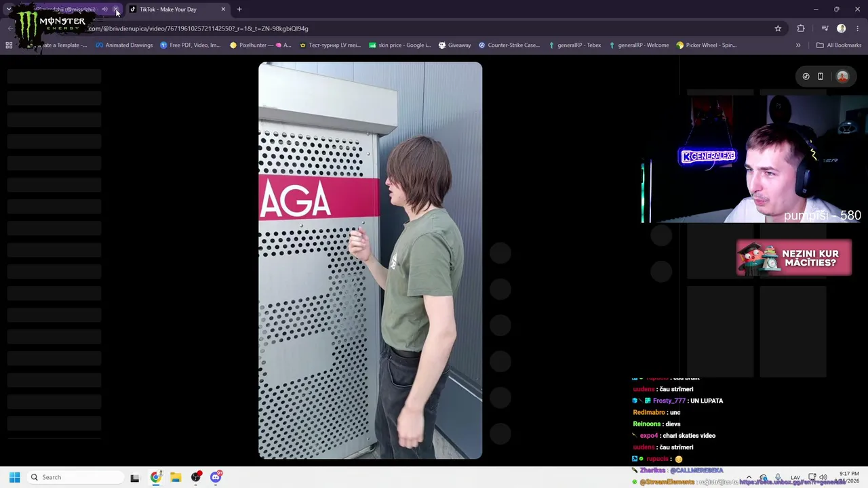This screenshot has width=868, height=488.
Task: Open the Giveaway bookmark
Action: coord(454,45)
